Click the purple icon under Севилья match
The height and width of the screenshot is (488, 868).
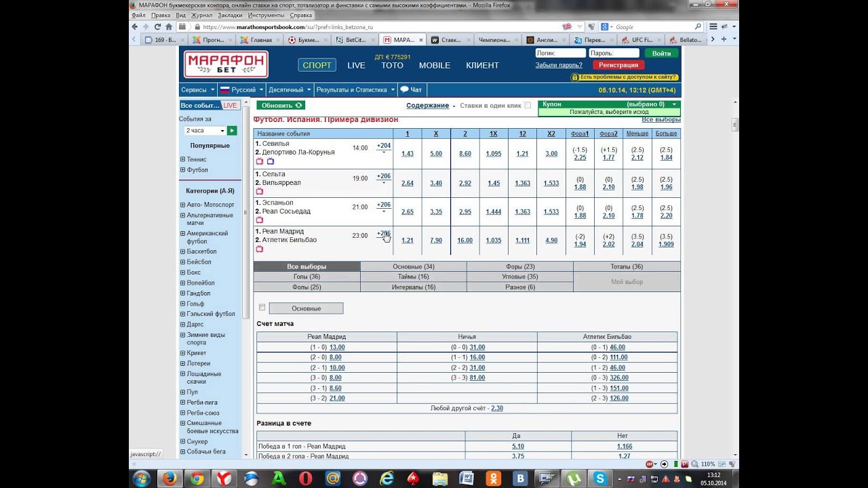(270, 161)
